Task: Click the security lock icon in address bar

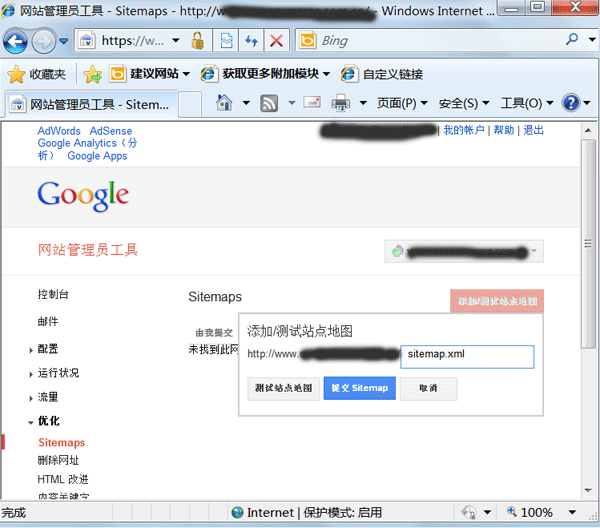Action: pos(198,42)
